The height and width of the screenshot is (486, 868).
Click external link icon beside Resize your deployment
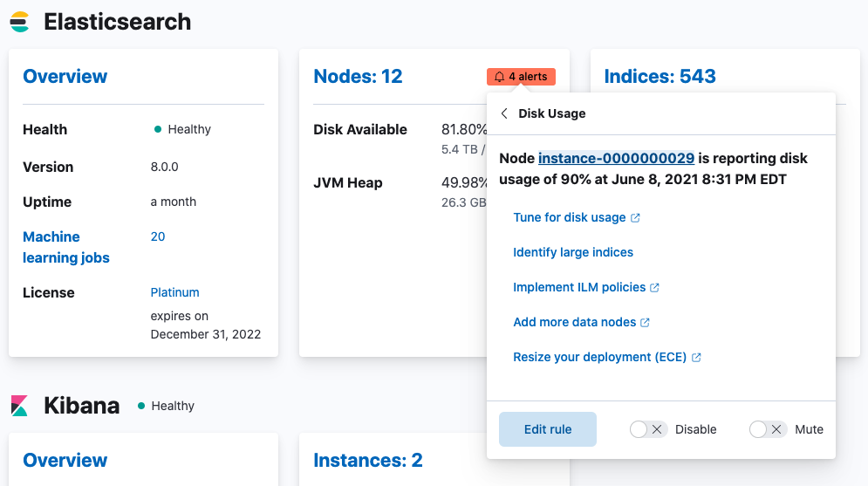(696, 358)
